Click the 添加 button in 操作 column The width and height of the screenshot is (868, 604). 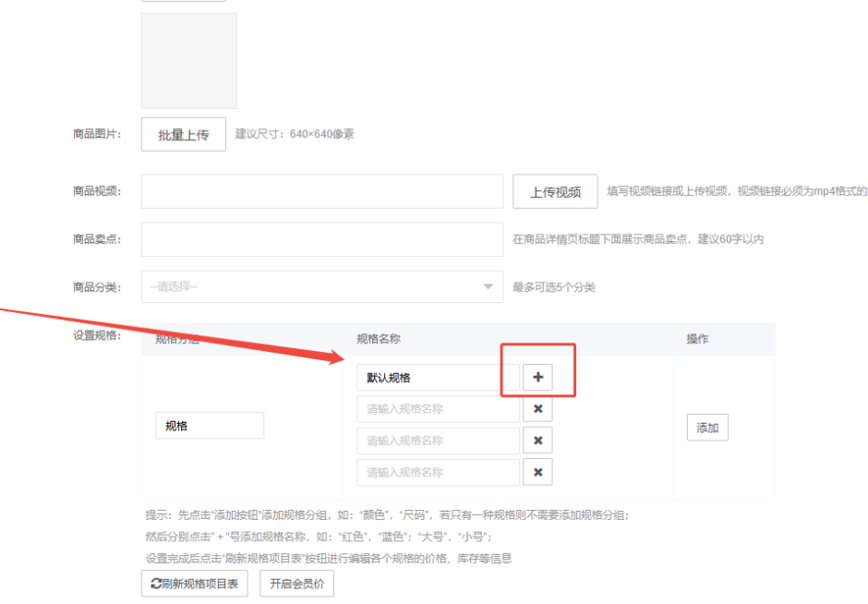(x=707, y=428)
